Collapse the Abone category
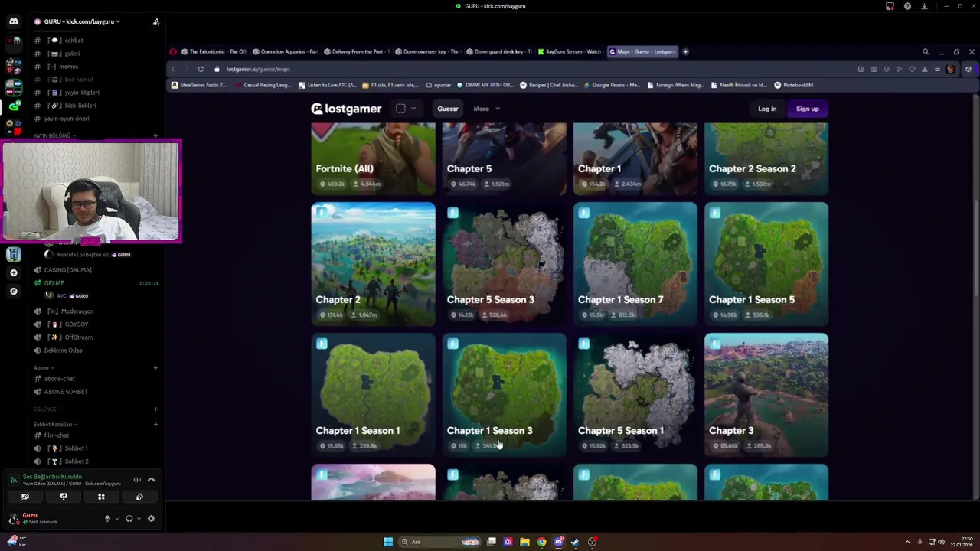The height and width of the screenshot is (551, 980). (x=44, y=367)
